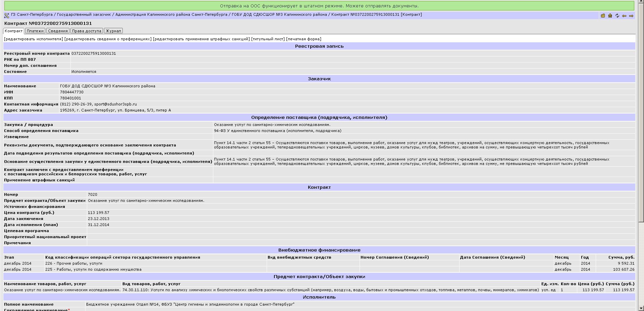Click the tree icon before the breadcrumb

click(x=6, y=16)
